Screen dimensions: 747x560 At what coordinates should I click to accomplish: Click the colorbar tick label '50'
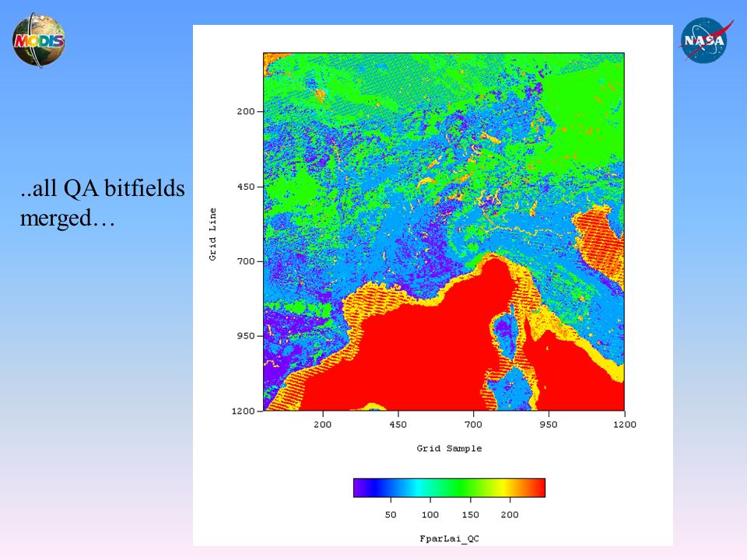(391, 515)
